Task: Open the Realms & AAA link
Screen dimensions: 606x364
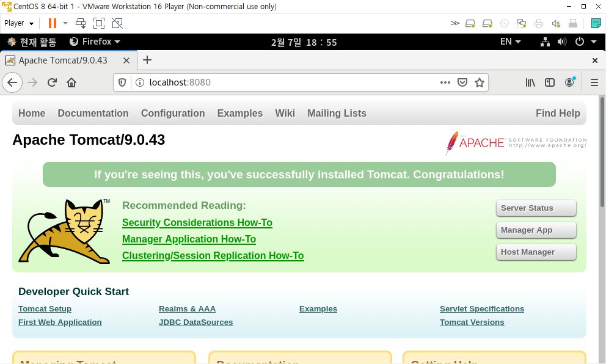Action: [x=187, y=309]
